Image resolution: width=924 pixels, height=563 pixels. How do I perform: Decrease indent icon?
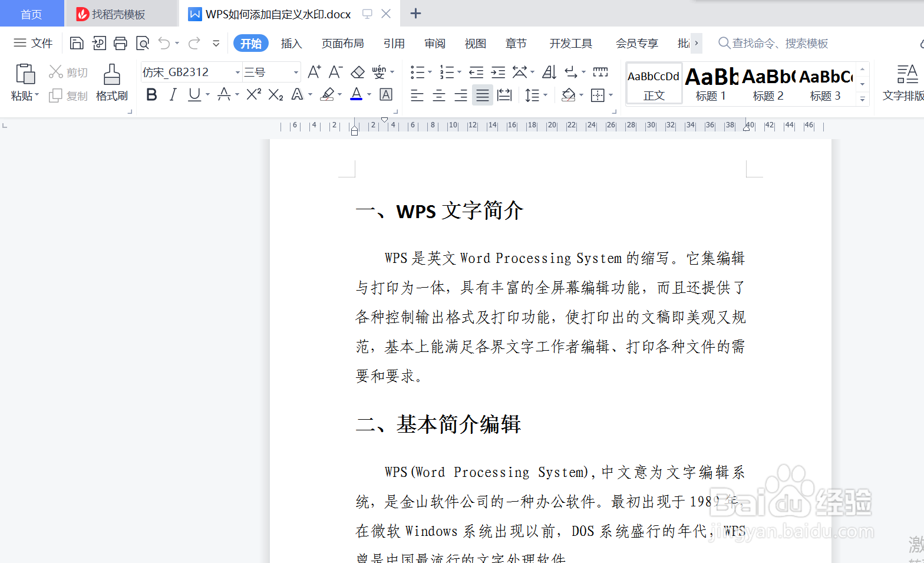coord(476,72)
